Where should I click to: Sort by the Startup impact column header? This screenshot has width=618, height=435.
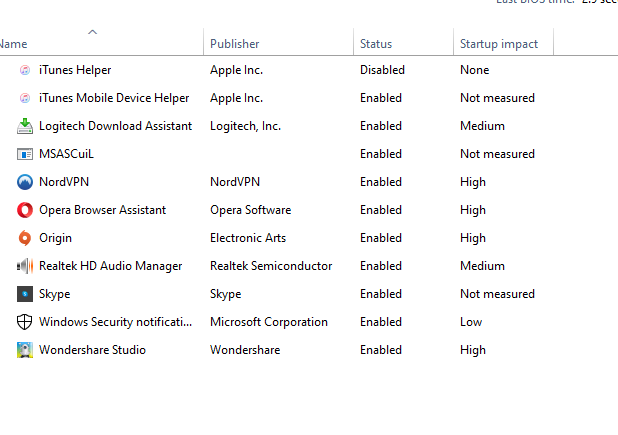499,44
